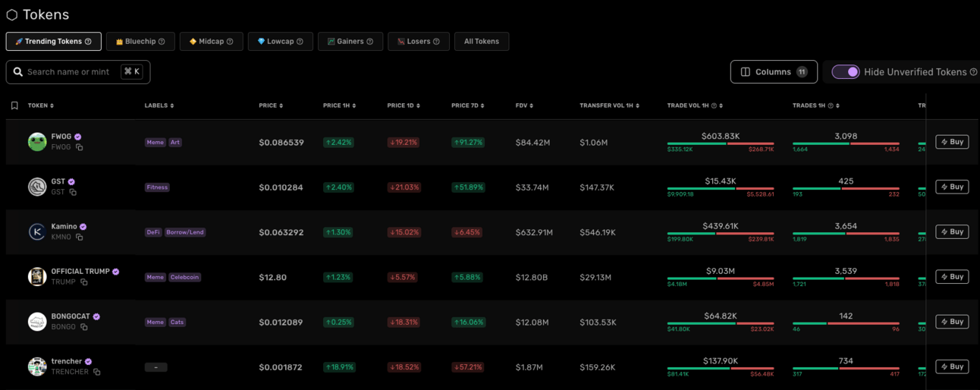Screen dimensions: 980x390
Task: Switch to the All Tokens tab
Action: pos(482,42)
